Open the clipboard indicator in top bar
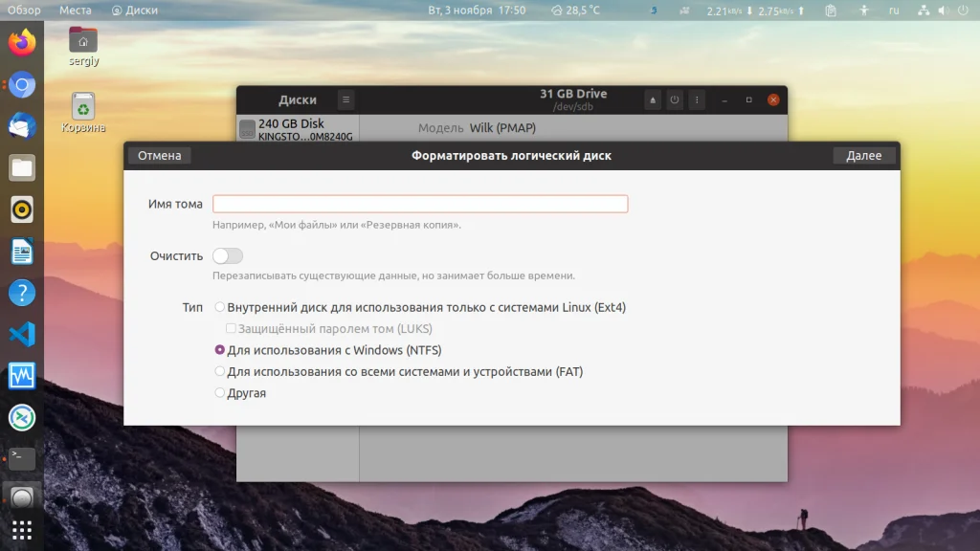This screenshot has height=551, width=980. [x=831, y=11]
